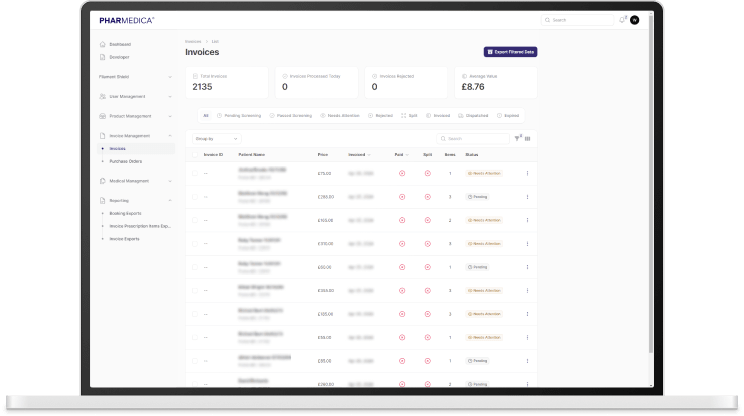
Task: Click the Needs Attention badge on £75.00 row
Action: click(x=484, y=174)
